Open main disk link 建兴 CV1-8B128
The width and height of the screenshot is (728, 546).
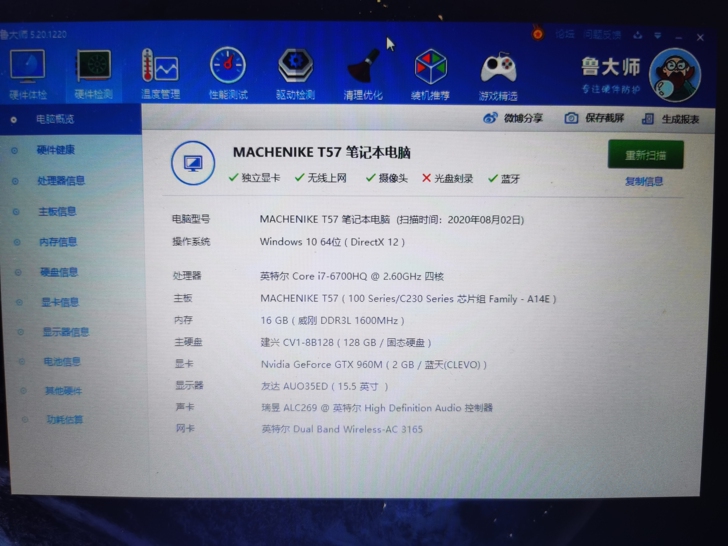coord(346,343)
